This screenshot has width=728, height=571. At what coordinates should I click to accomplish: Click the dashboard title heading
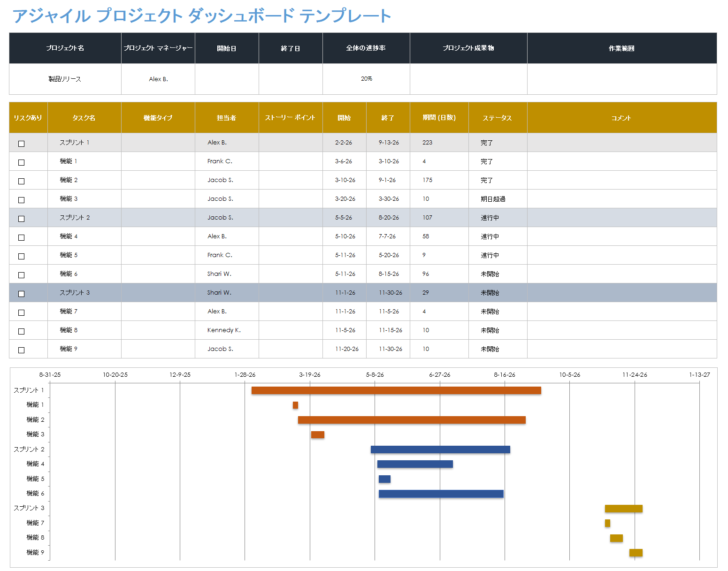point(201,16)
